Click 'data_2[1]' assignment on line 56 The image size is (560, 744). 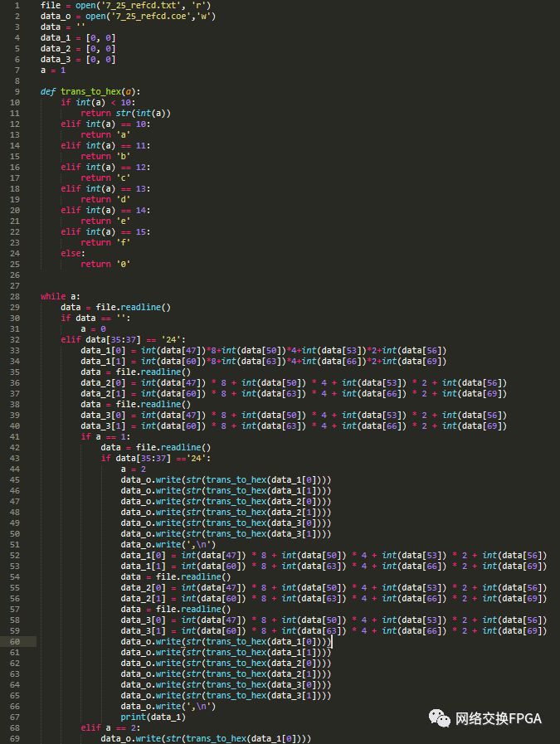(x=334, y=599)
